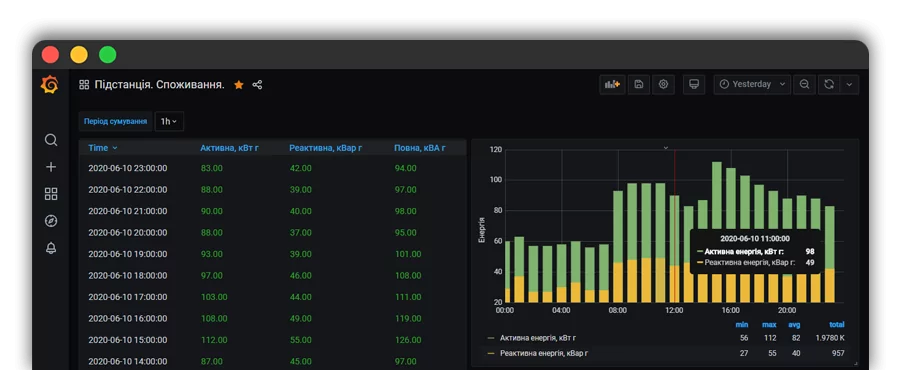Select the 2020-06-10 23:00:00 cell
The image size is (900, 370).
[127, 168]
